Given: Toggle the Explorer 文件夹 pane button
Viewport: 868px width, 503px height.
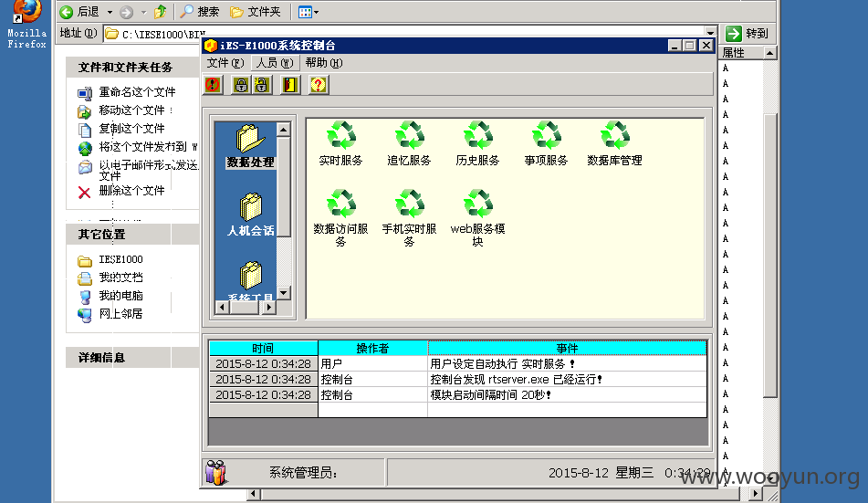Looking at the screenshot, I should click(256, 12).
